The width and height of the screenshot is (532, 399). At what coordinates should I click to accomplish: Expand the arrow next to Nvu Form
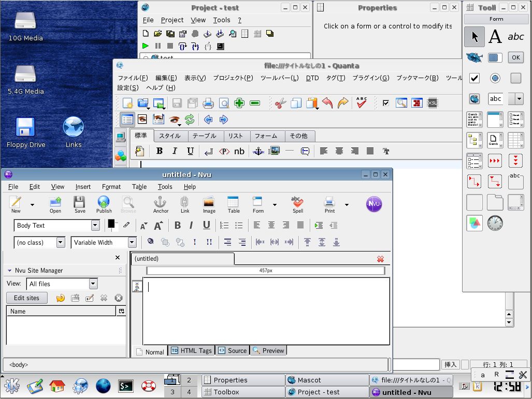275,205
